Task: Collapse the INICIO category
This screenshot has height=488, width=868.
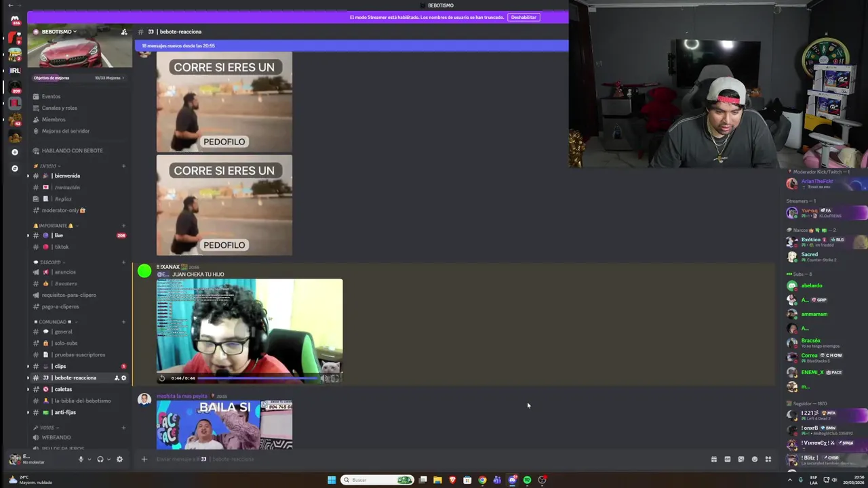Action: click(x=50, y=166)
